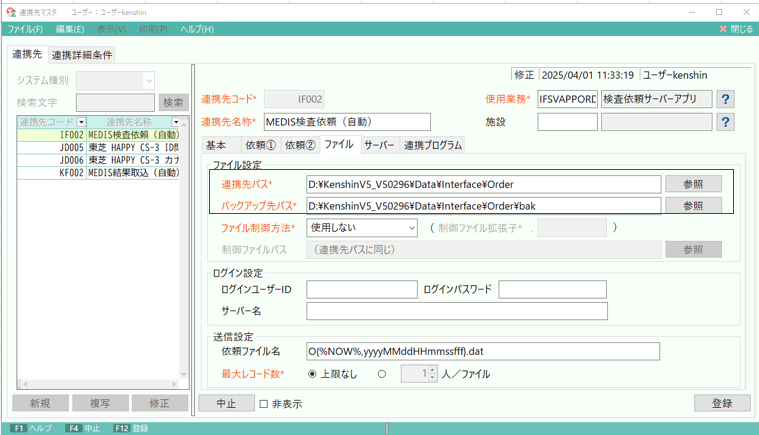The width and height of the screenshot is (759, 435).
Task: Check the 非表示 checkbox
Action: 264,404
